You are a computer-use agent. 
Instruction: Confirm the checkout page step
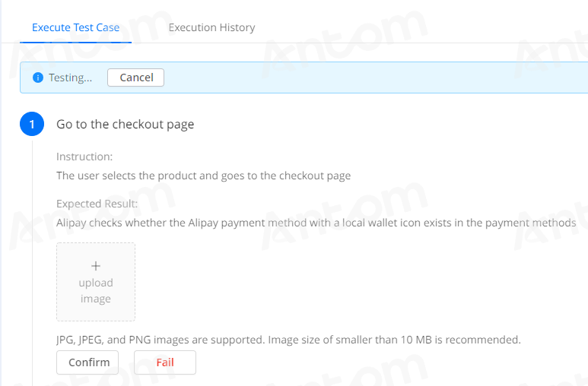point(87,362)
